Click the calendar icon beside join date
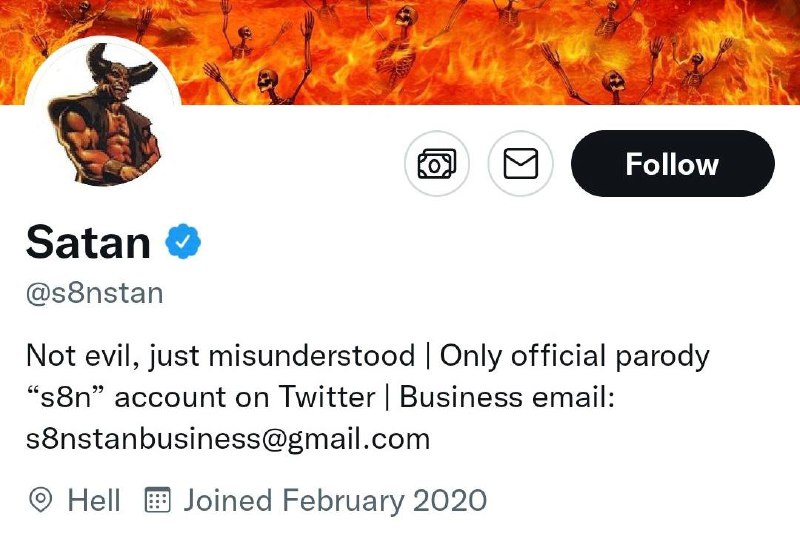The width and height of the screenshot is (800, 536). 158,500
